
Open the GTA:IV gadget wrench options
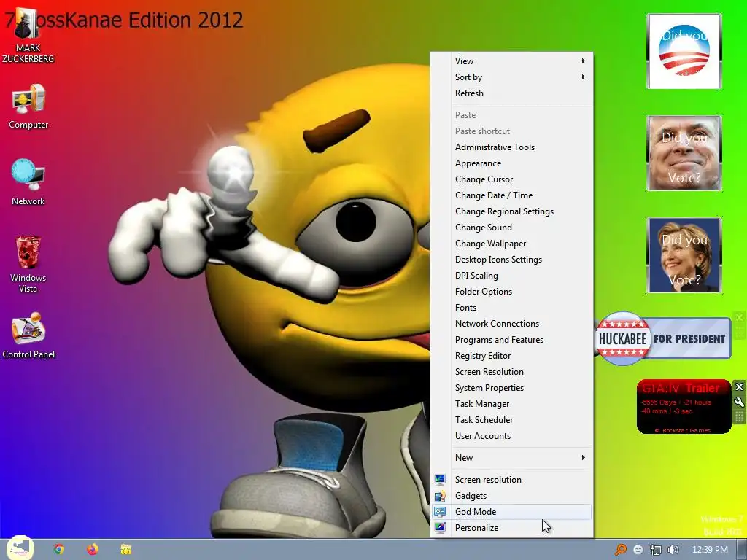(739, 402)
